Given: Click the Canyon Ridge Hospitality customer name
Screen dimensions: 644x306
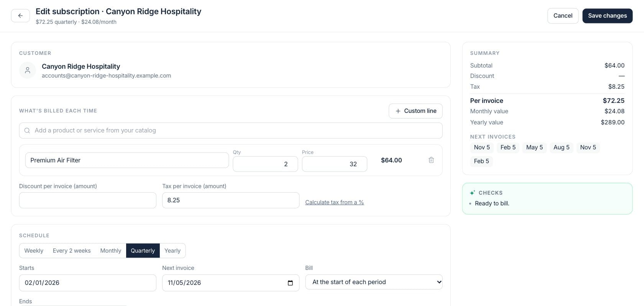Looking at the screenshot, I should 81,66.
